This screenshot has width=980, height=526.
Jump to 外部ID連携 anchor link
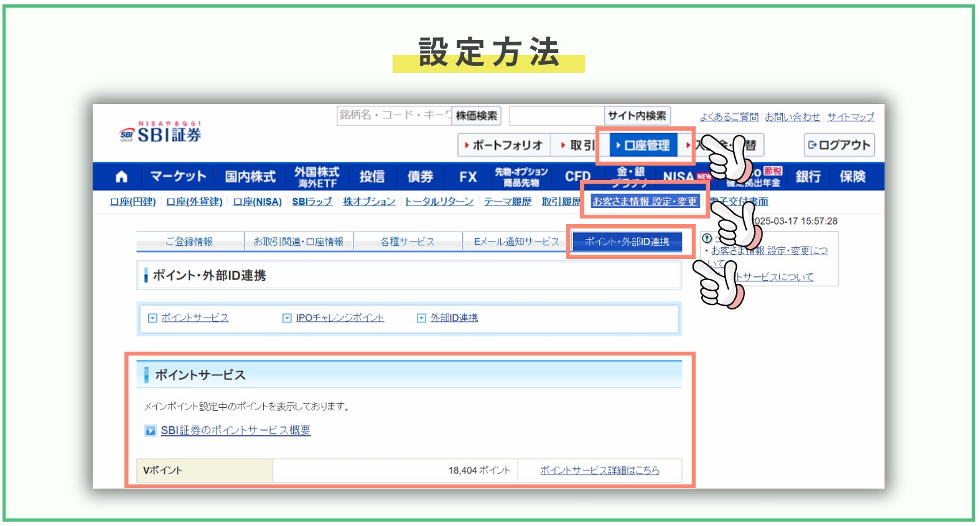(454, 318)
